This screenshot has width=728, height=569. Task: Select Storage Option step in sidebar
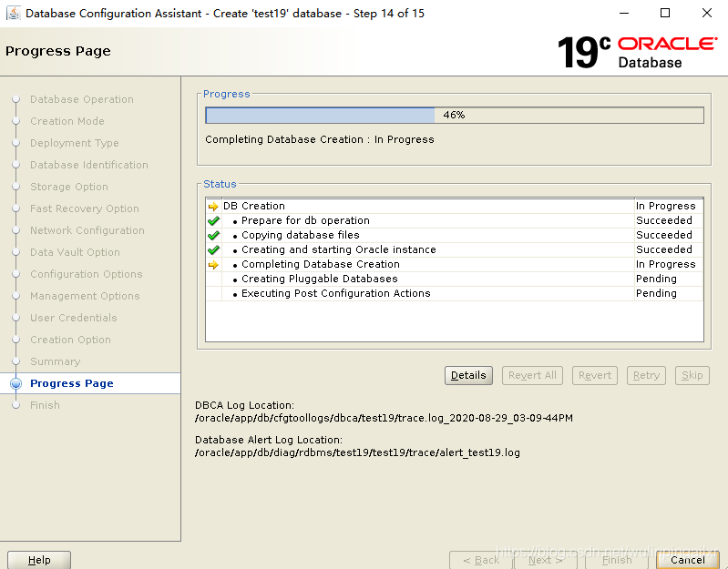(69, 187)
